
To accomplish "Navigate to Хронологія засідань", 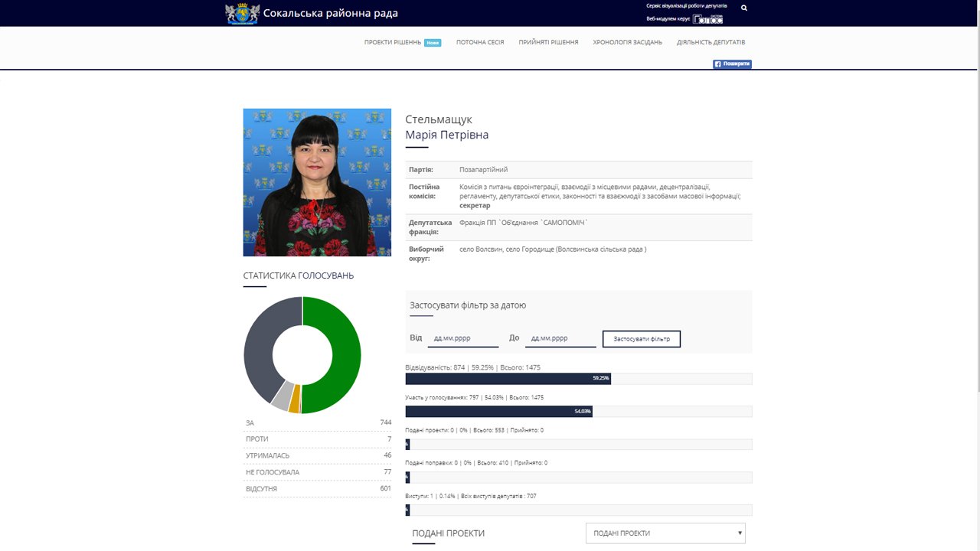I will (x=627, y=43).
